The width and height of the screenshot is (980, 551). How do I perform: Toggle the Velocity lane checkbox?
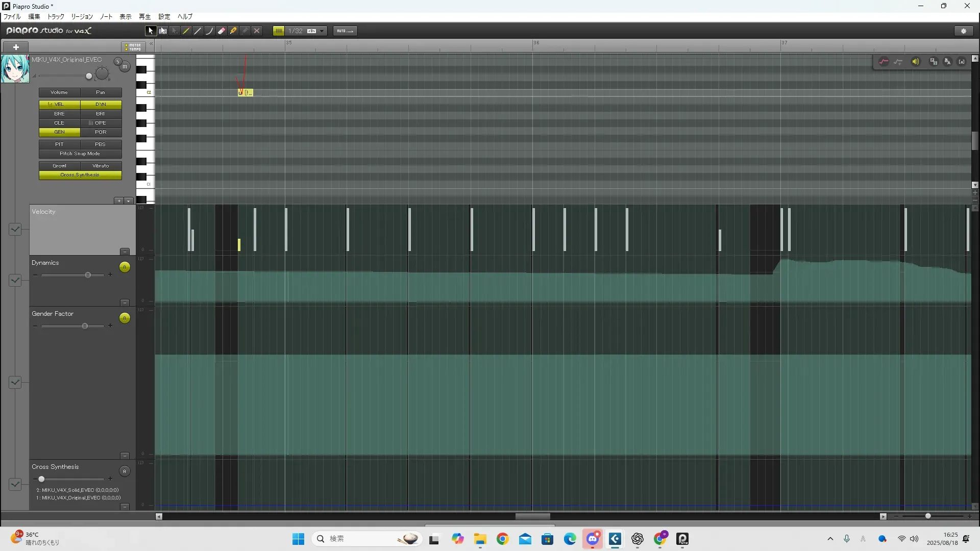(15, 229)
